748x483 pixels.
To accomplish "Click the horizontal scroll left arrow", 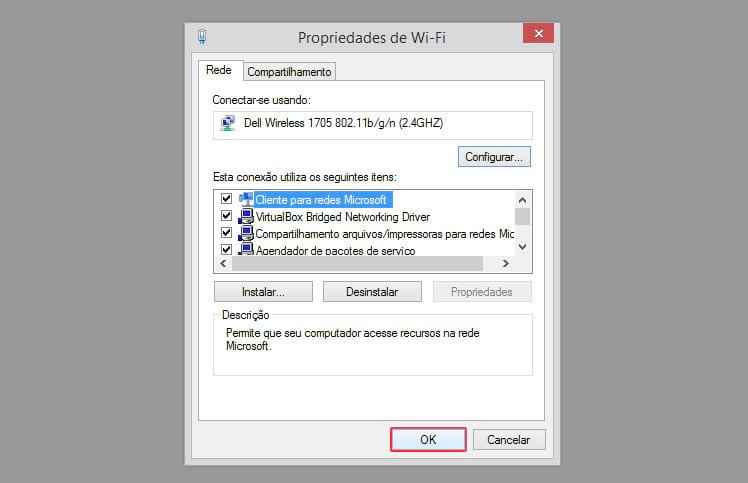I will click(x=223, y=263).
